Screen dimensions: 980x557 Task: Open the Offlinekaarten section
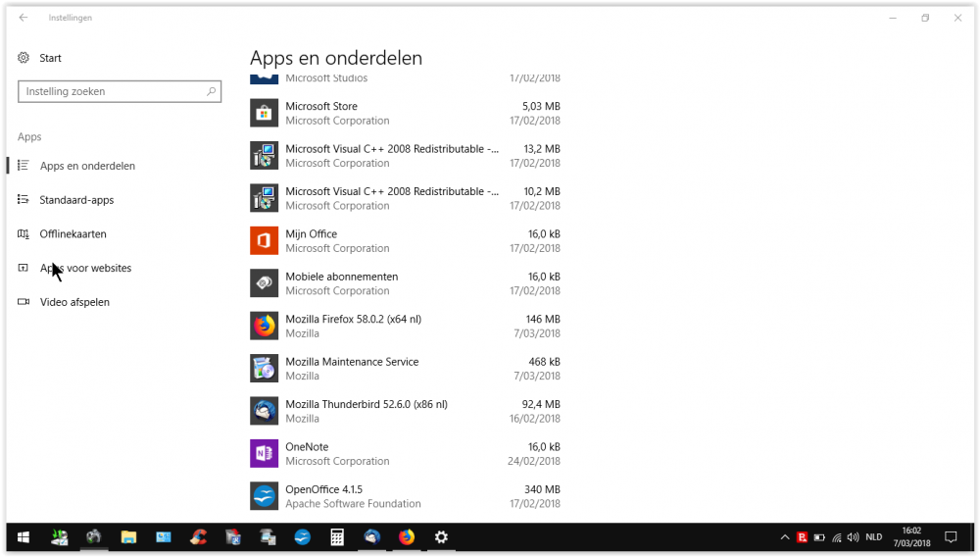point(73,234)
